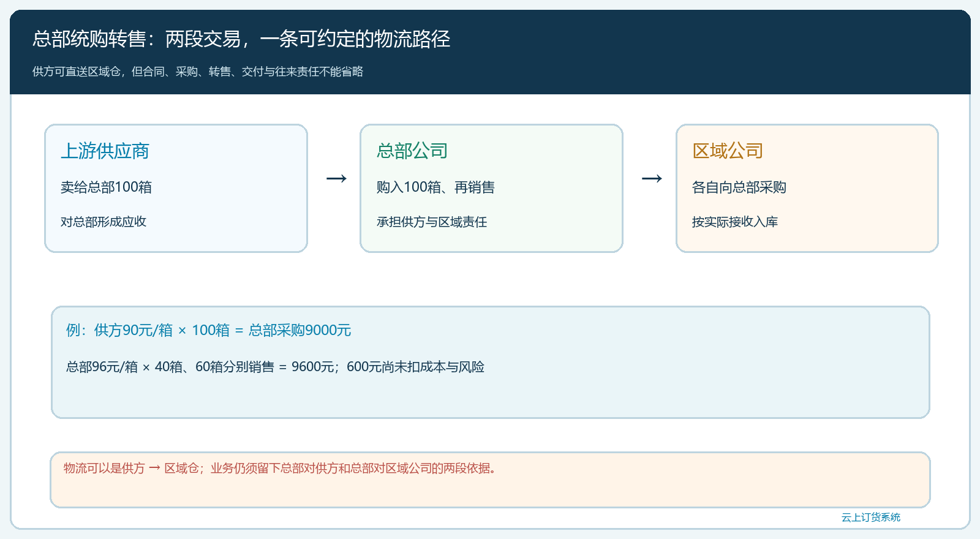980x539 pixels.
Task: Select the 总部公司 card heading
Action: (x=412, y=151)
